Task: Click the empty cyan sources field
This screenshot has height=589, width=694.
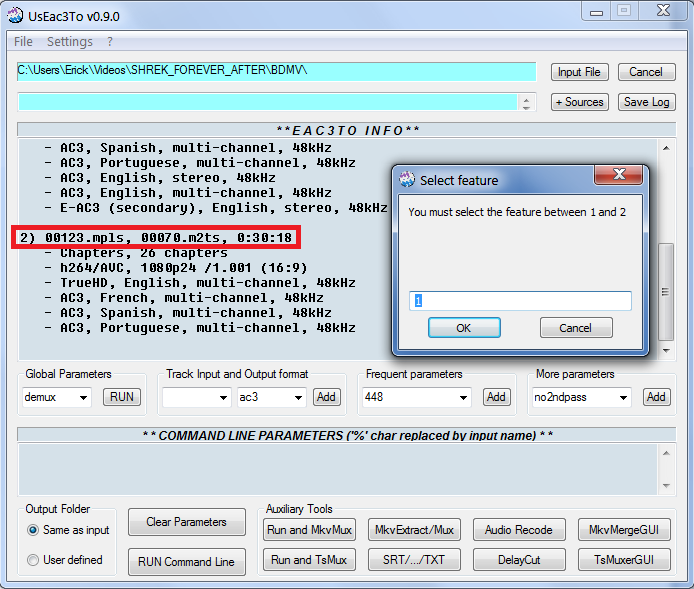Action: pyautogui.click(x=268, y=102)
